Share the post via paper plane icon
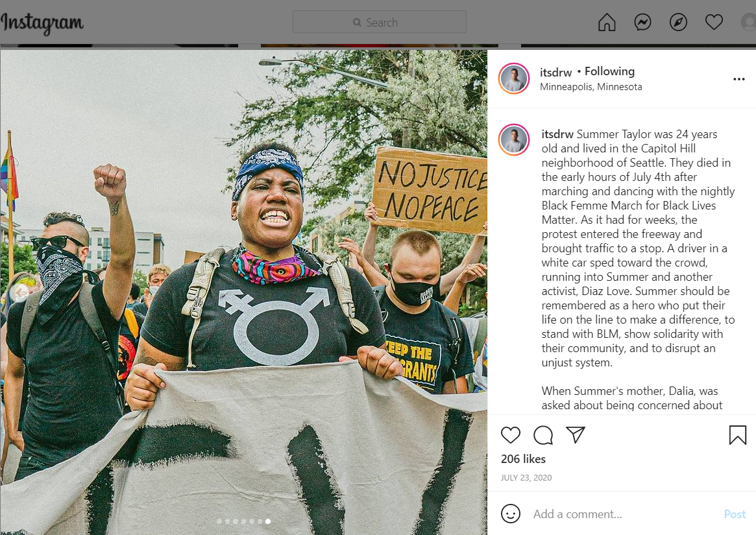This screenshot has width=756, height=535. pyautogui.click(x=576, y=434)
